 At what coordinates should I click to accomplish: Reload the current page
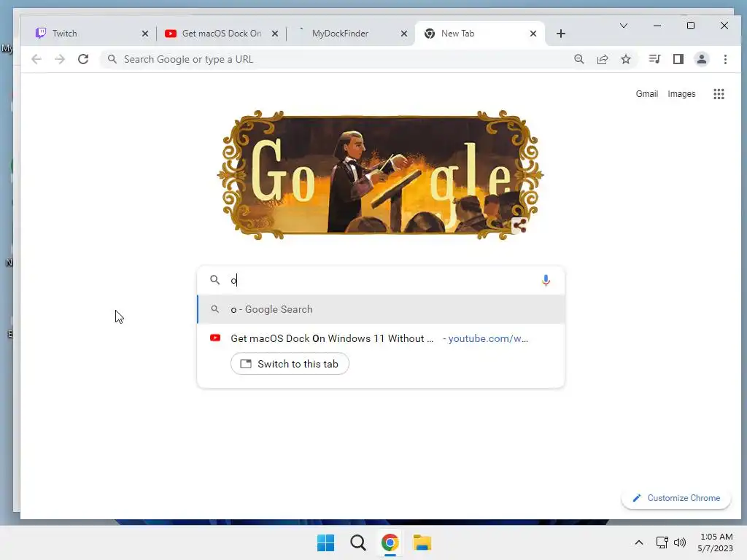pos(83,59)
